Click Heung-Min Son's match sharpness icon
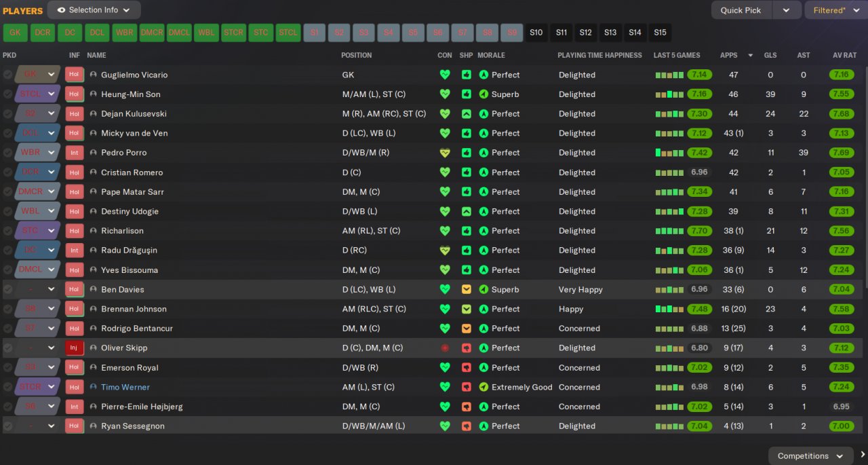This screenshot has width=868, height=465. 466,94
